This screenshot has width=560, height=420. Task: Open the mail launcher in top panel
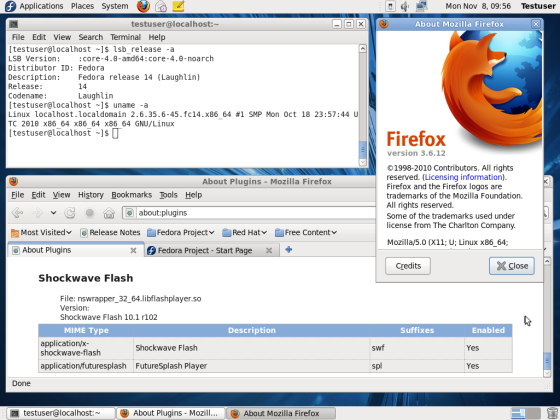161,6
